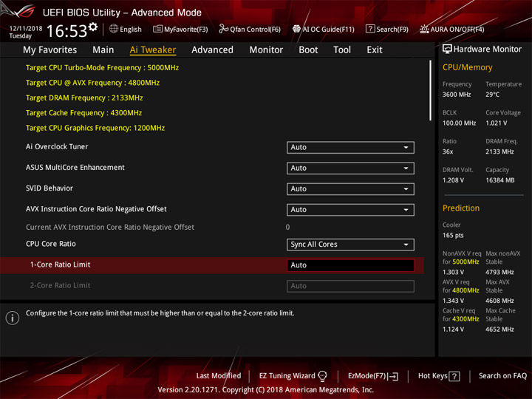
Task: Open Search(F9) tool
Action: click(x=387, y=29)
